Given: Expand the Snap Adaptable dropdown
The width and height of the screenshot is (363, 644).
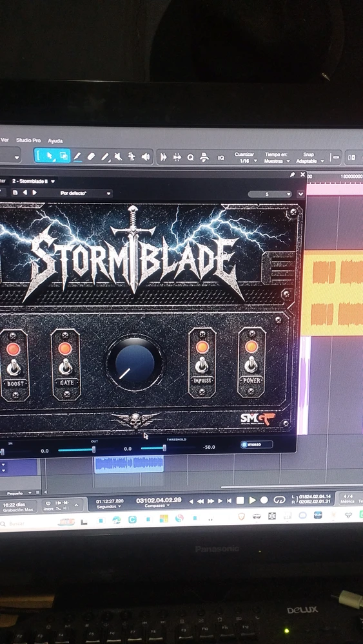Looking at the screenshot, I should click(x=310, y=161).
